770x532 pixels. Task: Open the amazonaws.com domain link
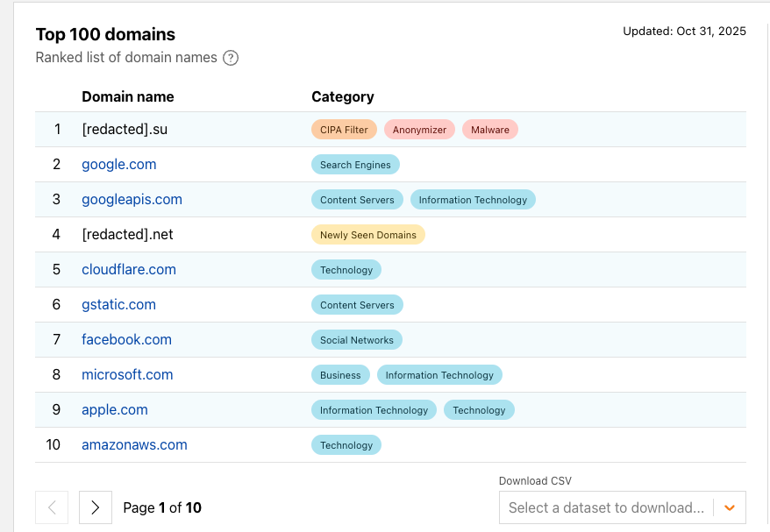(x=134, y=444)
